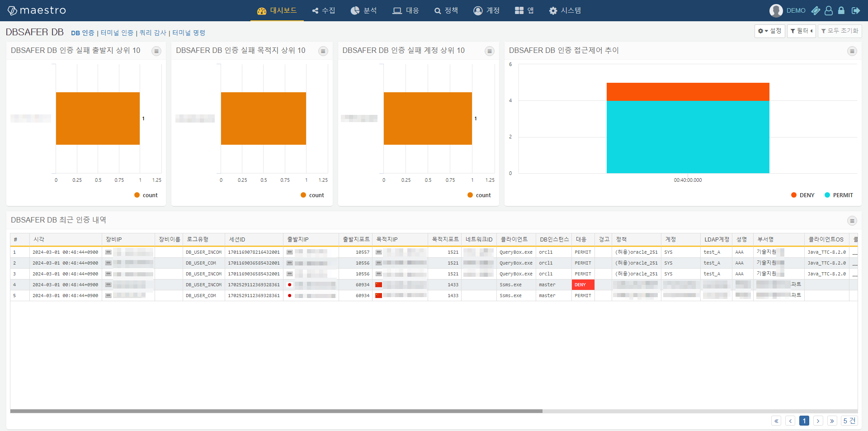Click the orange bar in 계정 chart
Viewport: 868px width, 431px height.
coord(428,118)
